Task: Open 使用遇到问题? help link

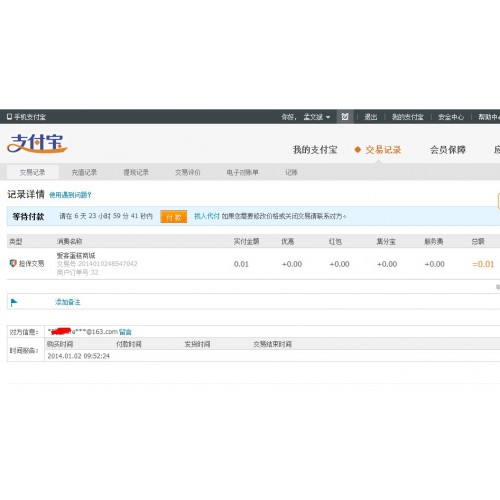Action: [70, 195]
